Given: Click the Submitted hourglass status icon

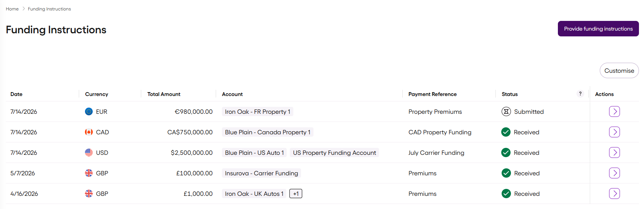Looking at the screenshot, I should click(x=506, y=111).
